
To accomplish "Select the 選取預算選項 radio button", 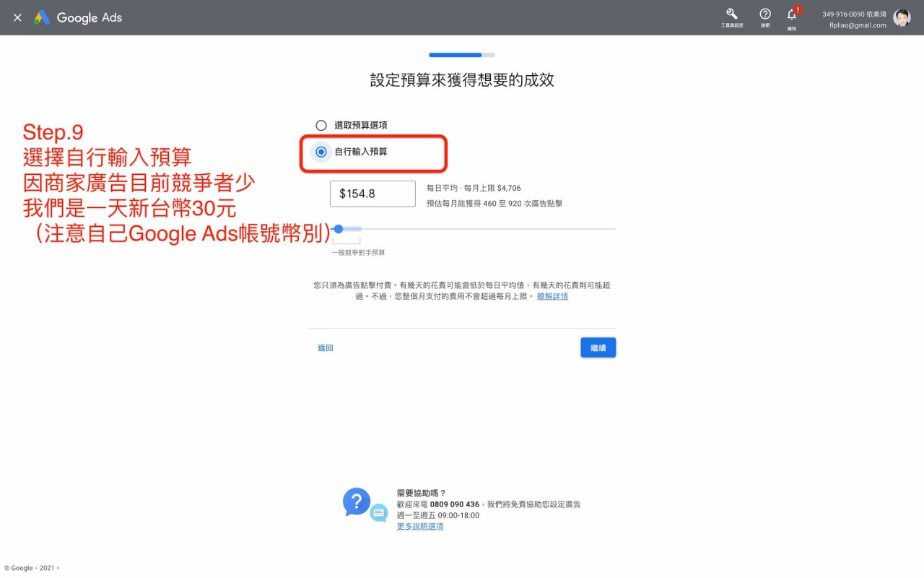I will pos(321,125).
